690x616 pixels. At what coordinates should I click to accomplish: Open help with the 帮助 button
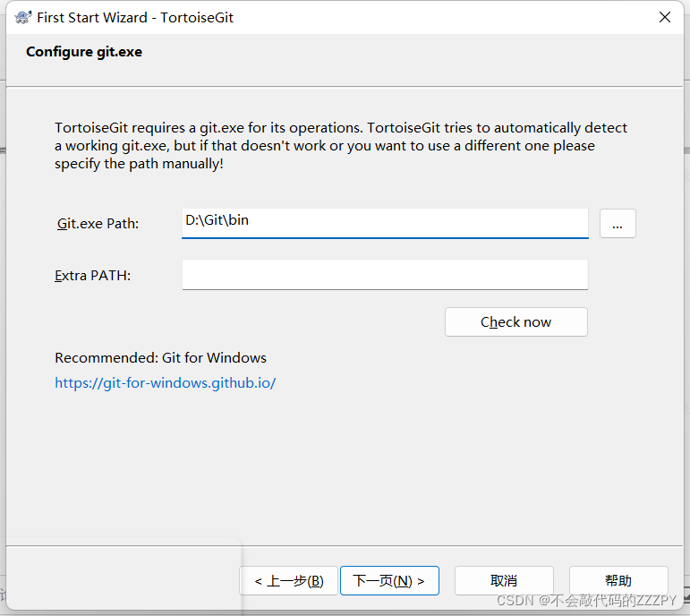click(x=618, y=581)
